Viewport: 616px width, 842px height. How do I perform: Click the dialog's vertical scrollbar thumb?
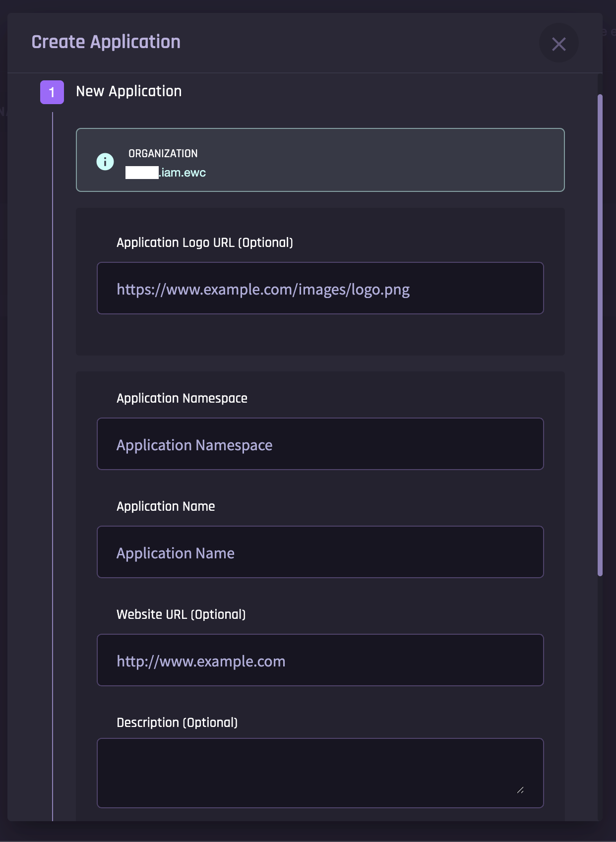[600, 335]
